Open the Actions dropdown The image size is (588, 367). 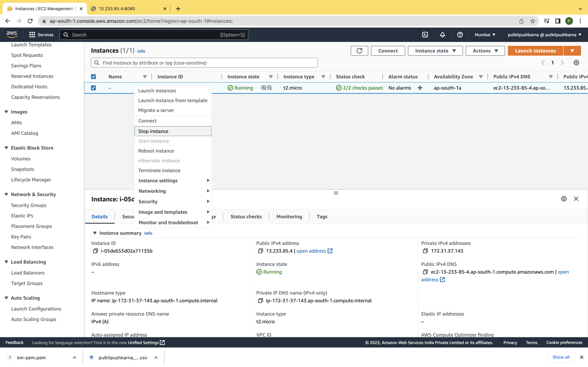pyautogui.click(x=485, y=51)
